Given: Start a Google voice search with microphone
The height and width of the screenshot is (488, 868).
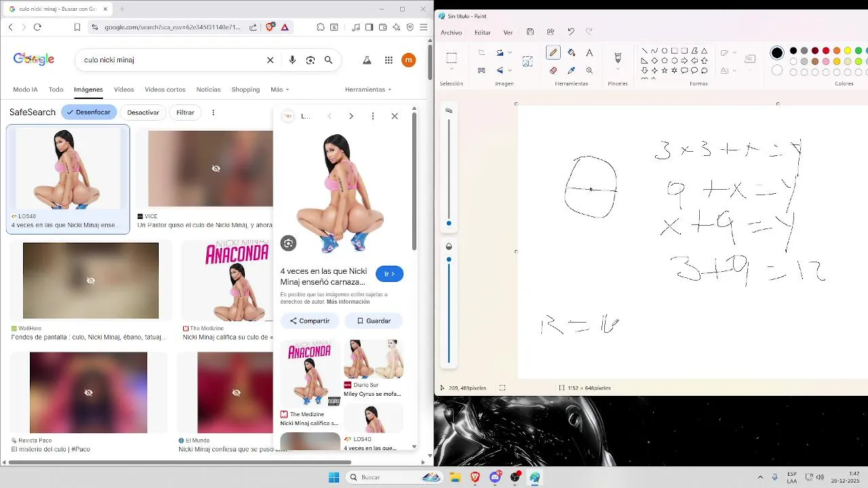Looking at the screenshot, I should click(292, 60).
